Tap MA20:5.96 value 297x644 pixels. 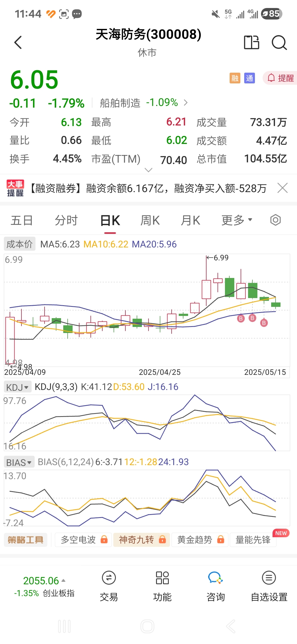(x=154, y=244)
